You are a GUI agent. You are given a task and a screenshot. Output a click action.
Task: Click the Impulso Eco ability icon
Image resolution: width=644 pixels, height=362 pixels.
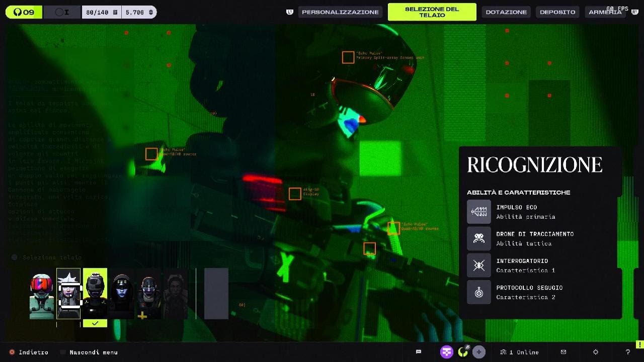point(479,212)
